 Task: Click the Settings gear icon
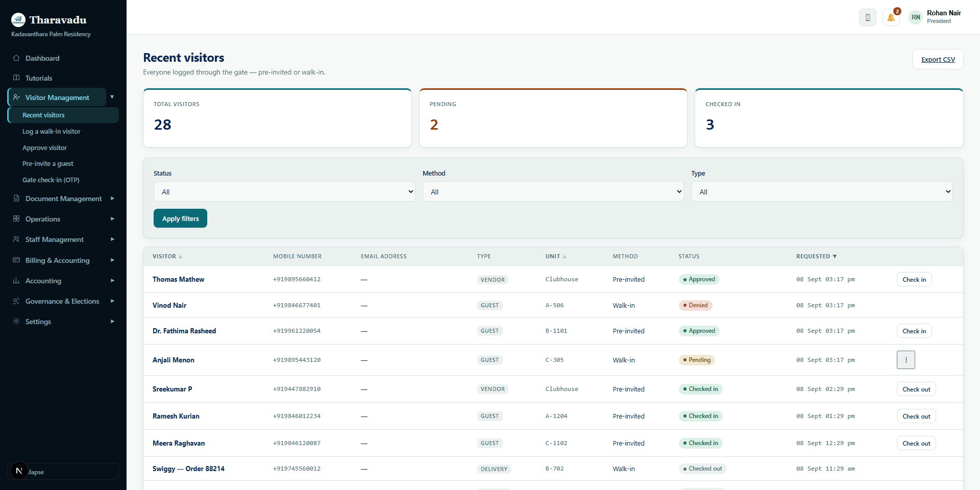[16, 322]
